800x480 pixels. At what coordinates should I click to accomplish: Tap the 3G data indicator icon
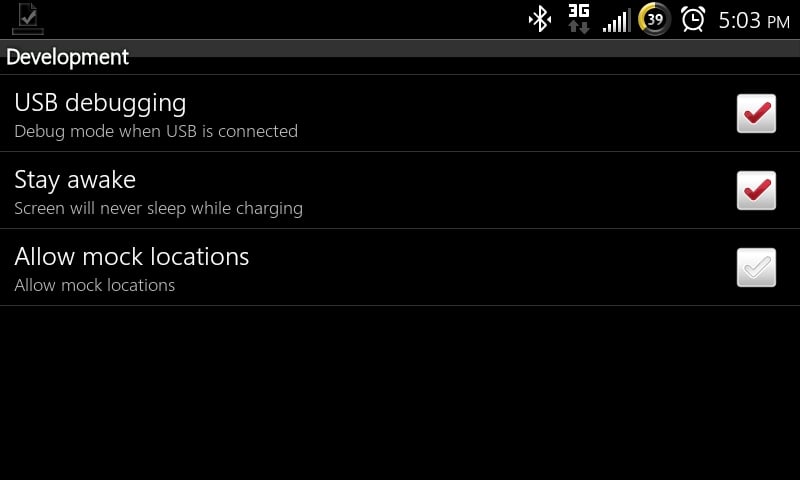click(579, 19)
